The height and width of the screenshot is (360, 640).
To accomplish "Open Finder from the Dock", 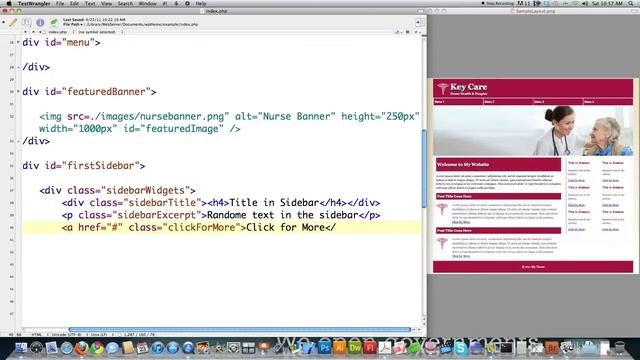I will [20, 348].
